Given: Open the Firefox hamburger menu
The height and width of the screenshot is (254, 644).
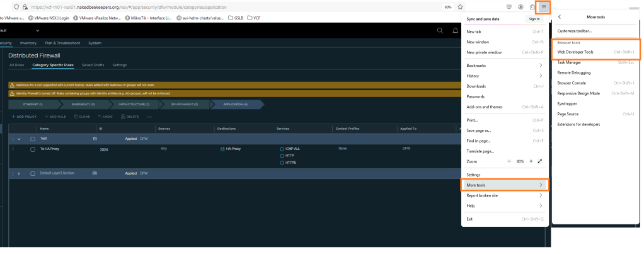Looking at the screenshot, I should (543, 7).
